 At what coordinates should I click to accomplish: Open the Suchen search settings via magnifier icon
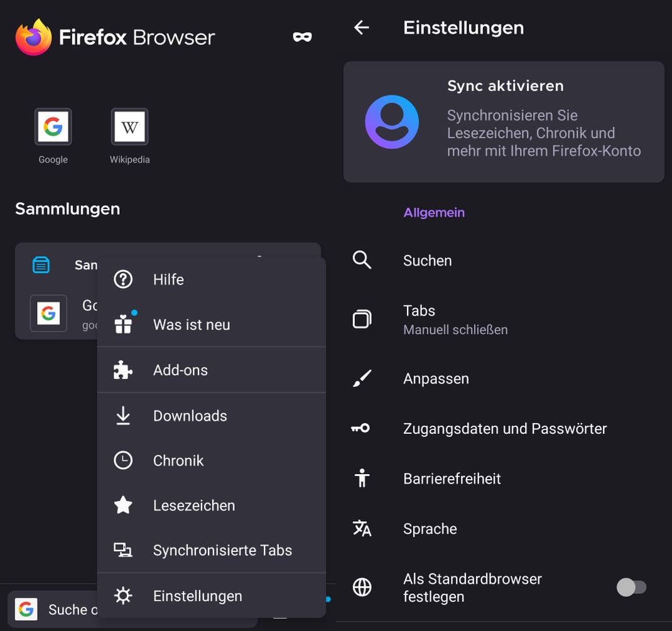click(362, 260)
